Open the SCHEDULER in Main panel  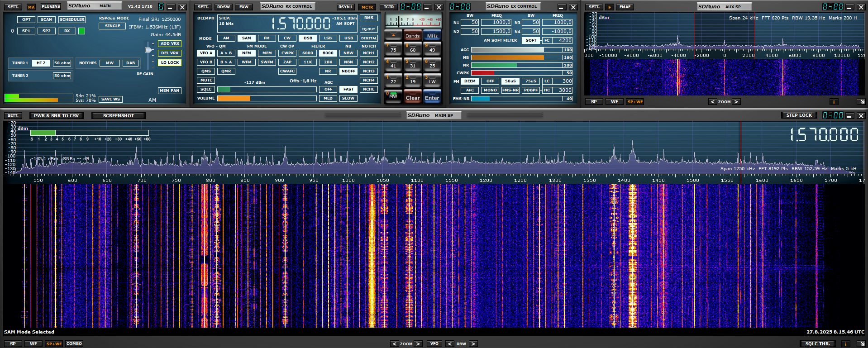[72, 19]
